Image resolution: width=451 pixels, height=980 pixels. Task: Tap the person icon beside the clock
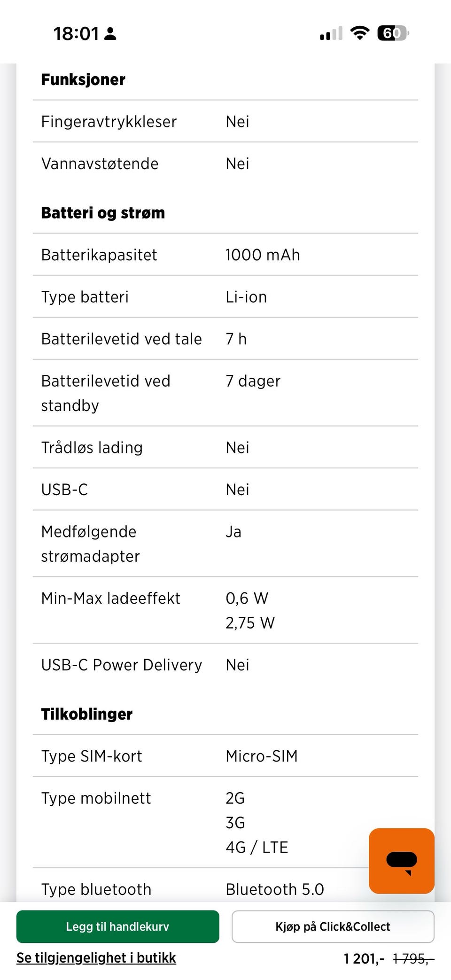(110, 34)
